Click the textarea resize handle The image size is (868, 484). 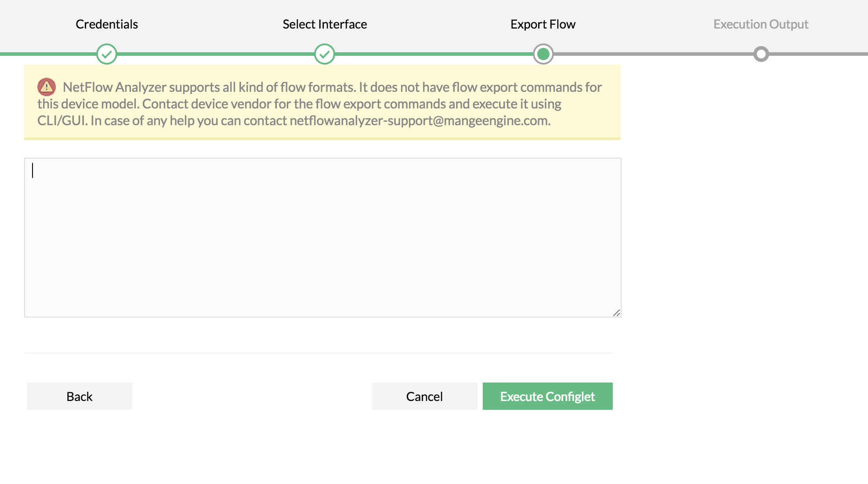617,313
